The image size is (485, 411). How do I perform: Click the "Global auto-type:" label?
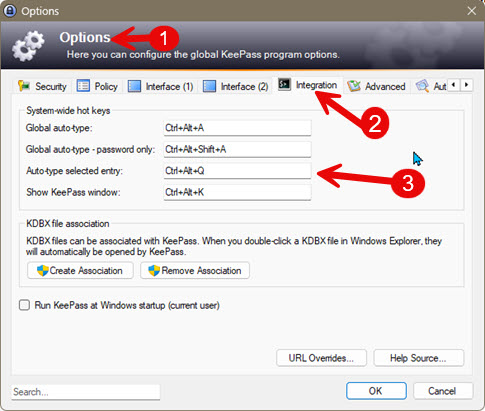[59, 128]
